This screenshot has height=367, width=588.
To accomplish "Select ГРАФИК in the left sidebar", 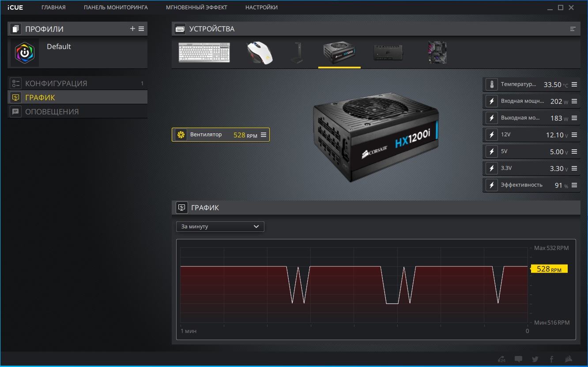I will (77, 98).
